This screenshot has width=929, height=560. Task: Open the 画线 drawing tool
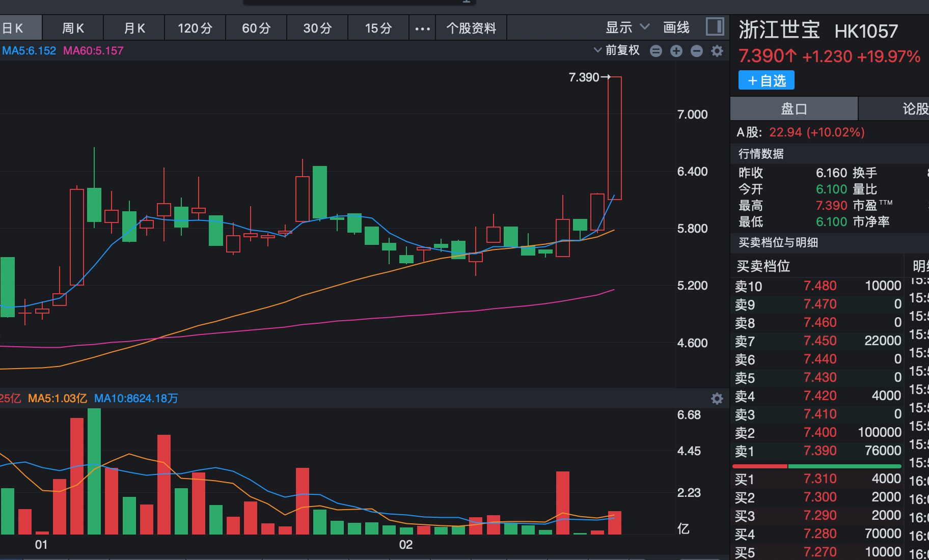(676, 28)
